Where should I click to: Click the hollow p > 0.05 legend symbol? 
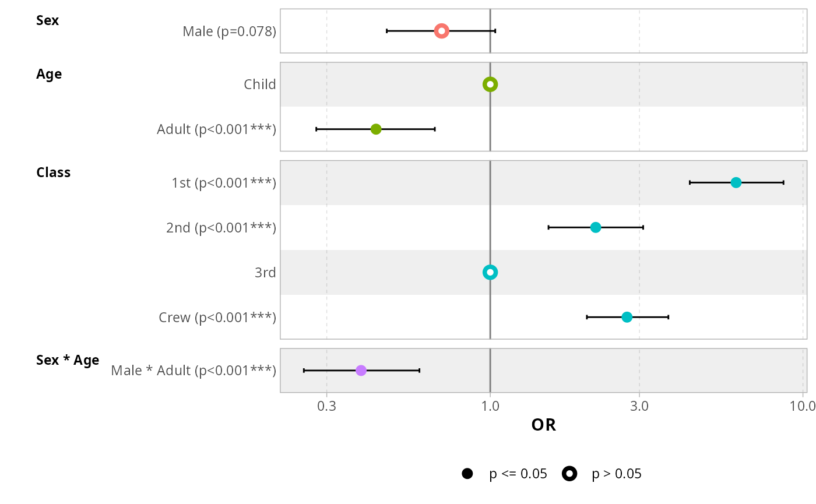pos(569,474)
